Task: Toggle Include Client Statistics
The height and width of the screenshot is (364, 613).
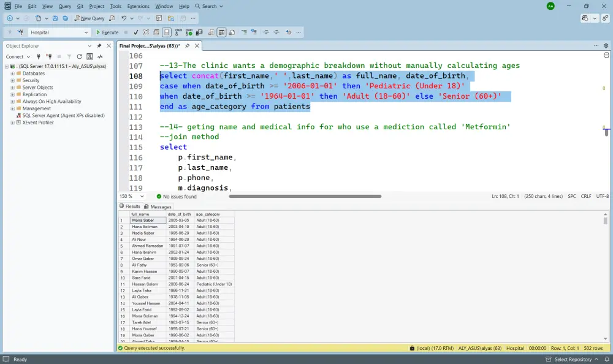Action: [199, 32]
